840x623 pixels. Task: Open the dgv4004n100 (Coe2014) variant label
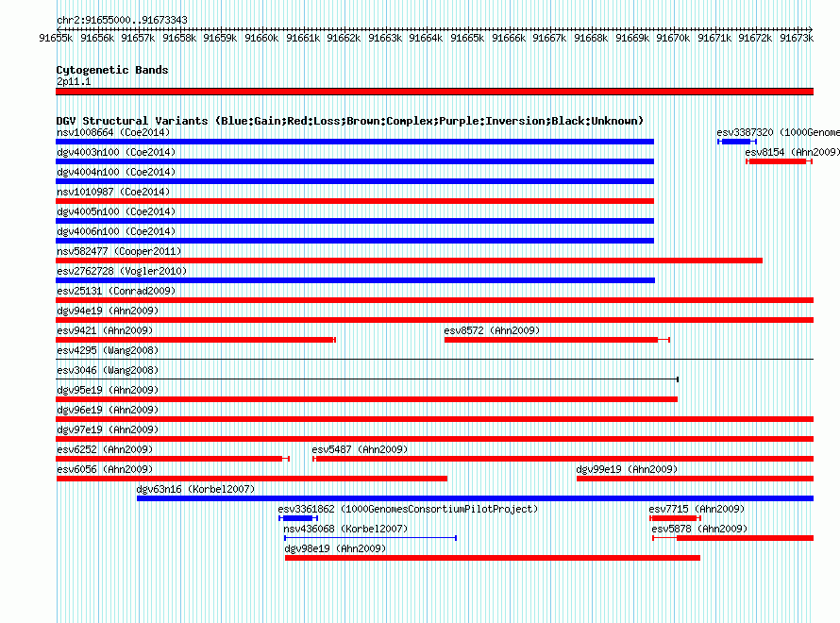(116, 172)
